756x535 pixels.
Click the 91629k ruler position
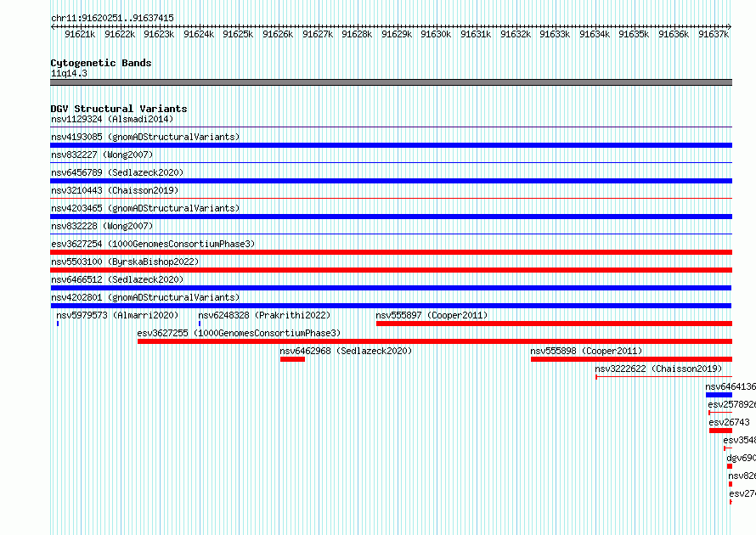coord(397,34)
